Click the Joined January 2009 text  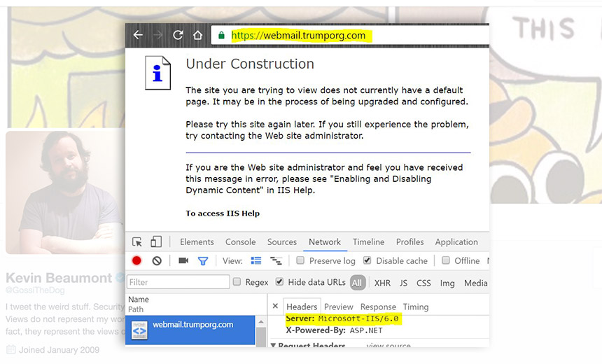(x=59, y=350)
